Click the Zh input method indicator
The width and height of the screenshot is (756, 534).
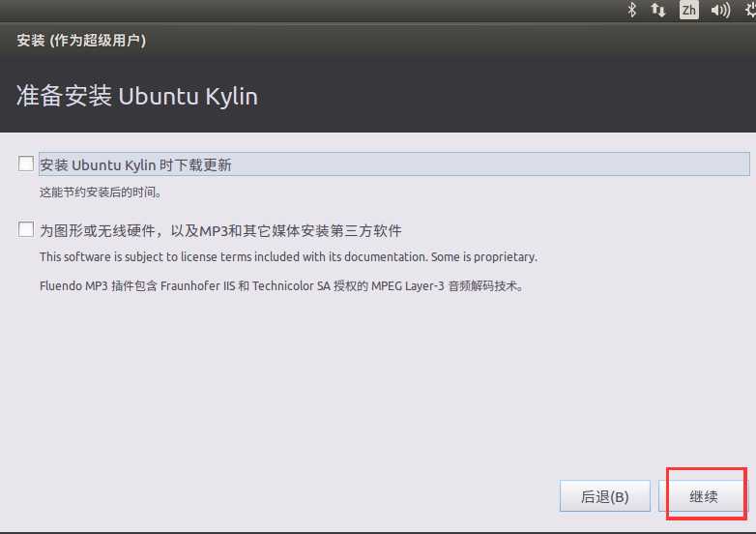(688, 10)
